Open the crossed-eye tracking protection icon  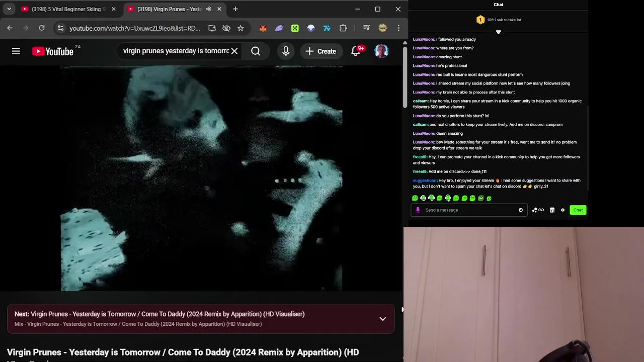tap(226, 28)
